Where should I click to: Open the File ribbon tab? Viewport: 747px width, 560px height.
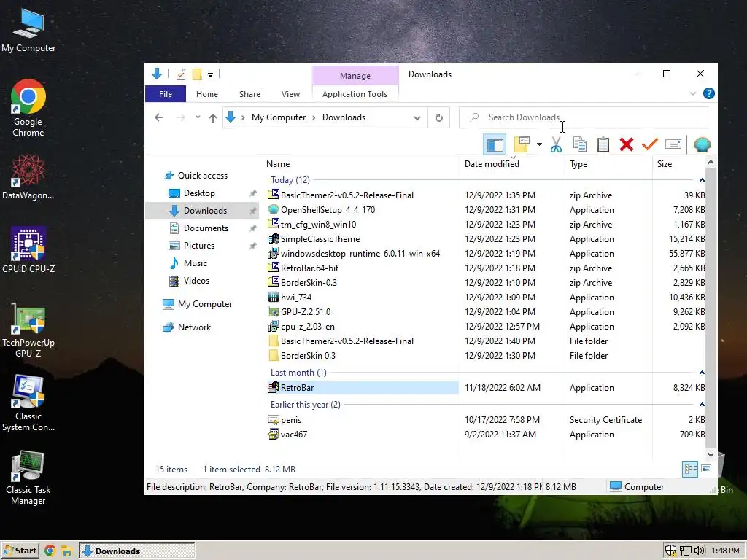coord(166,94)
